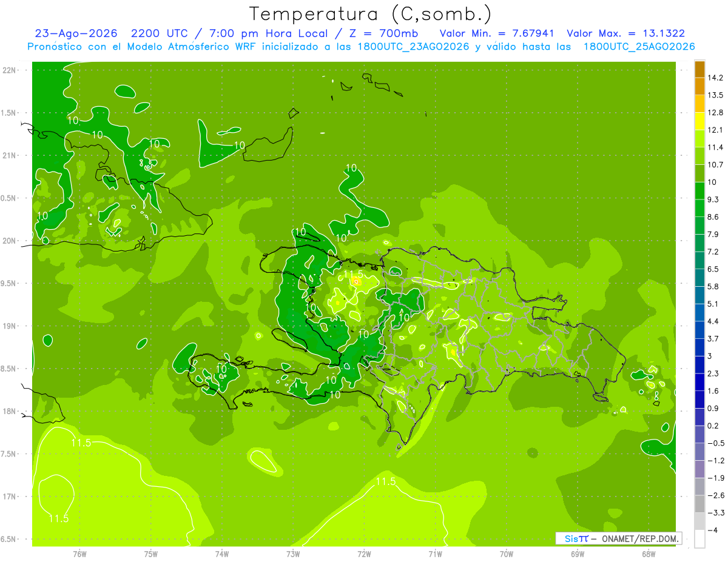The width and height of the screenshot is (728, 562).
Task: Click the '7.5N' latitude label
Action: click(x=8, y=453)
